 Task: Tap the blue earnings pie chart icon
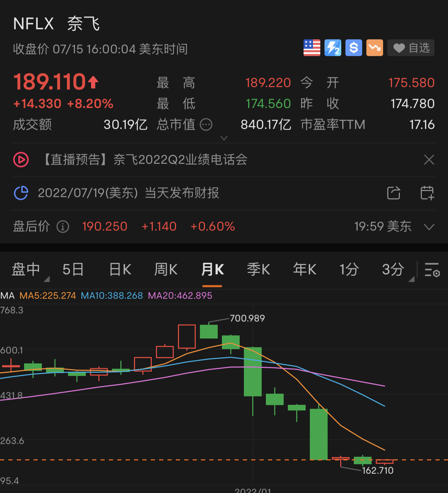[21, 193]
